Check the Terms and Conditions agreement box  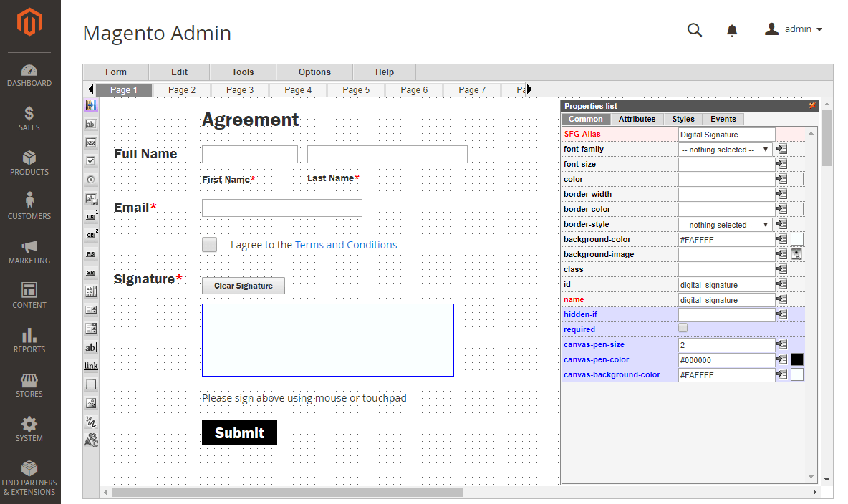209,244
